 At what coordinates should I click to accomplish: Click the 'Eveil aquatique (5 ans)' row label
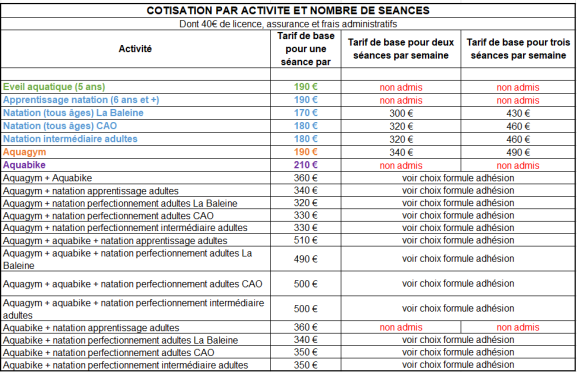pyautogui.click(x=54, y=87)
